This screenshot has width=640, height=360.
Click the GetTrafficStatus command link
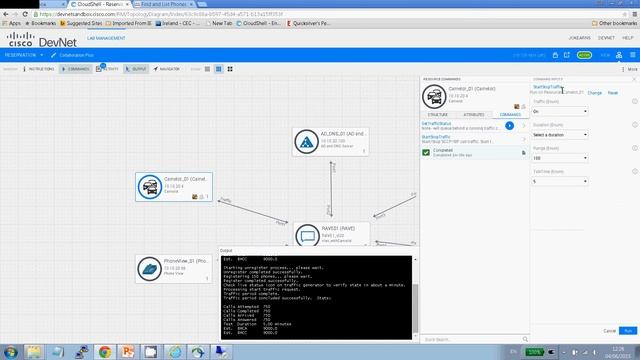[x=436, y=123]
